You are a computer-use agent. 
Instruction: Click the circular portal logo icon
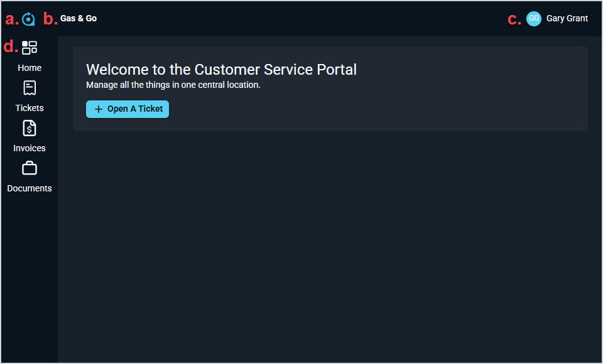pos(28,19)
